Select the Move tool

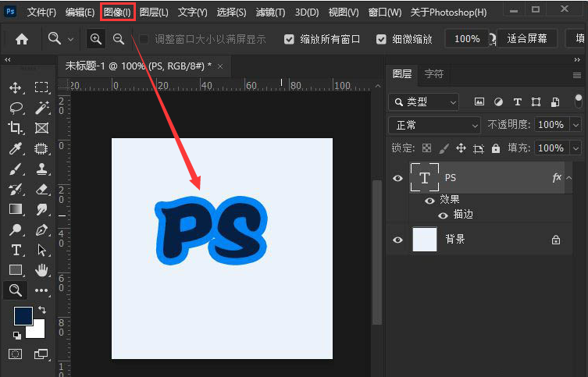(16, 87)
